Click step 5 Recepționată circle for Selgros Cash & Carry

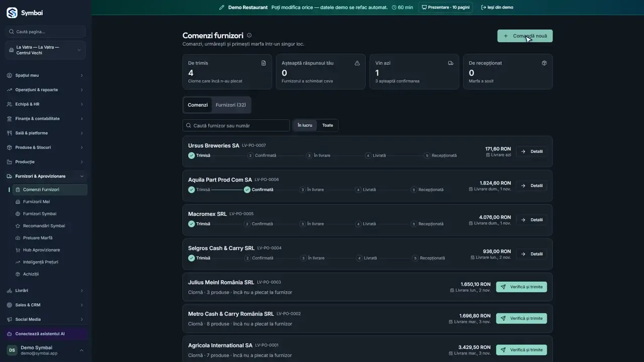tap(415, 258)
